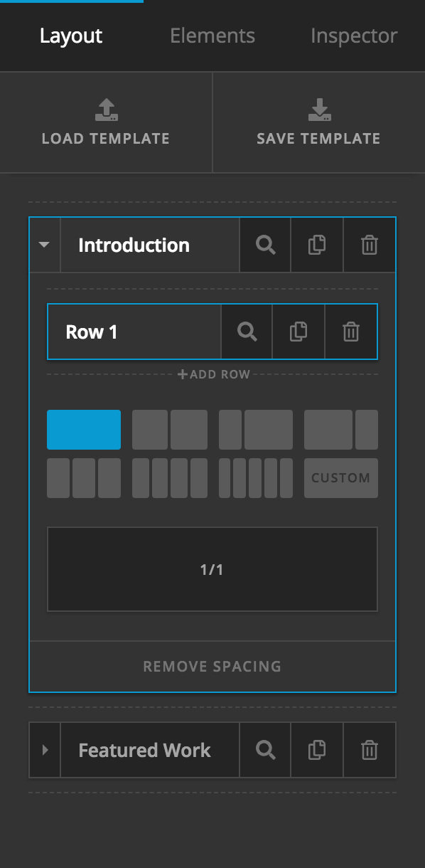The height and width of the screenshot is (868, 425).
Task: Open Row 1 settings with the magnifier icon
Action: tap(247, 332)
